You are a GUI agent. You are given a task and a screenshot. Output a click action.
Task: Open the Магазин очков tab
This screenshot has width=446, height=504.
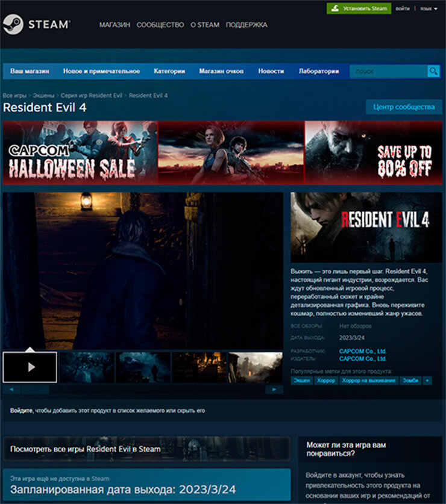(x=221, y=71)
